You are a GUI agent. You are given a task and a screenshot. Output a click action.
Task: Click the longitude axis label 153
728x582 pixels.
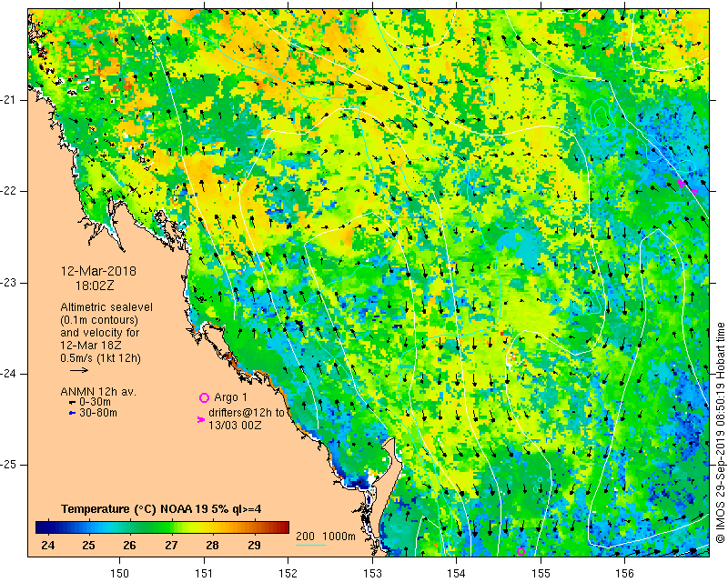tap(372, 573)
